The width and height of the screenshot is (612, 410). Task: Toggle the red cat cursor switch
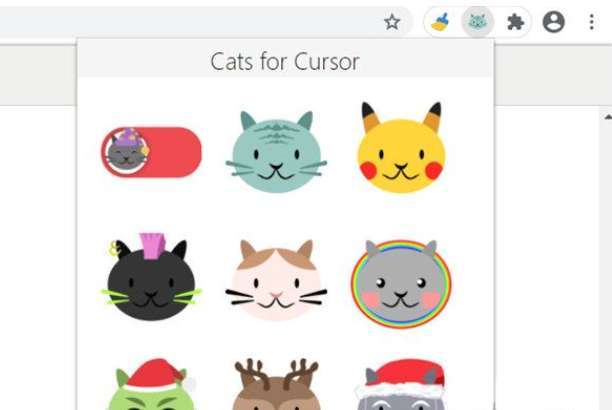[151, 152]
